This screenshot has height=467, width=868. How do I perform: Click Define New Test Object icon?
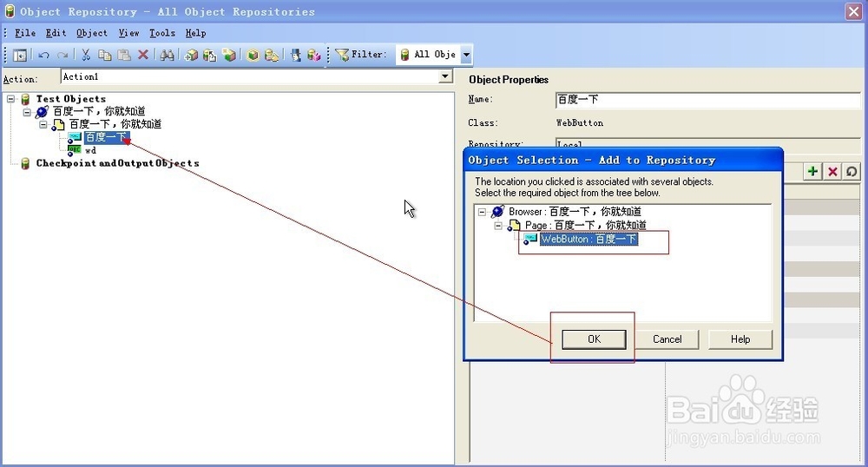228,54
